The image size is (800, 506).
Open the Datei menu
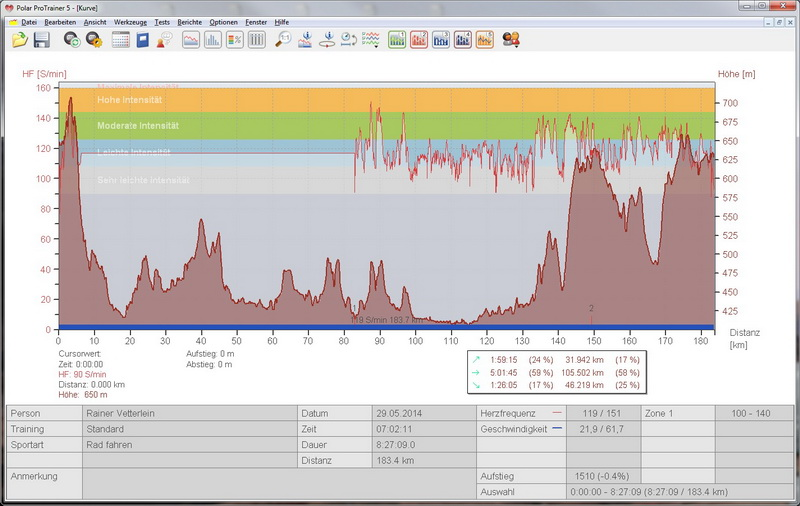coord(28,21)
